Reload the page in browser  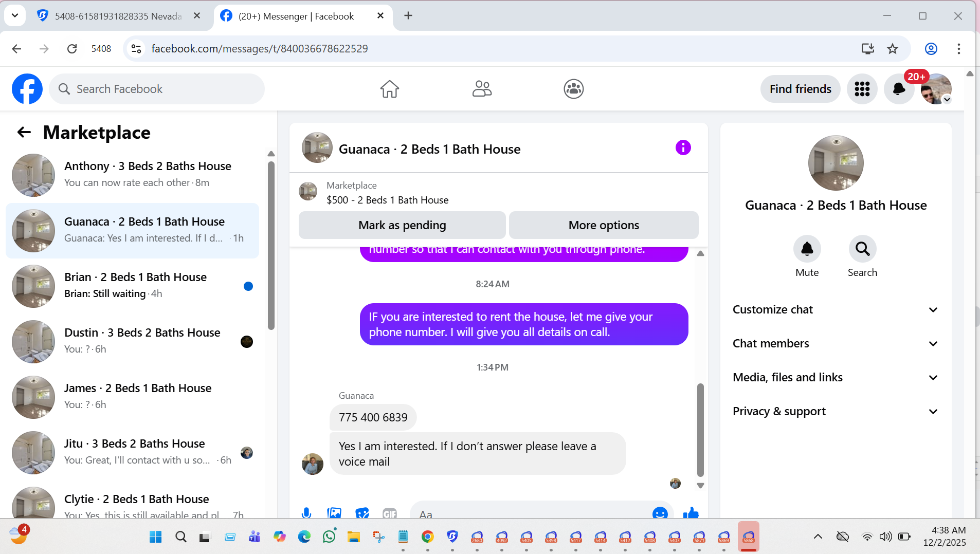72,49
